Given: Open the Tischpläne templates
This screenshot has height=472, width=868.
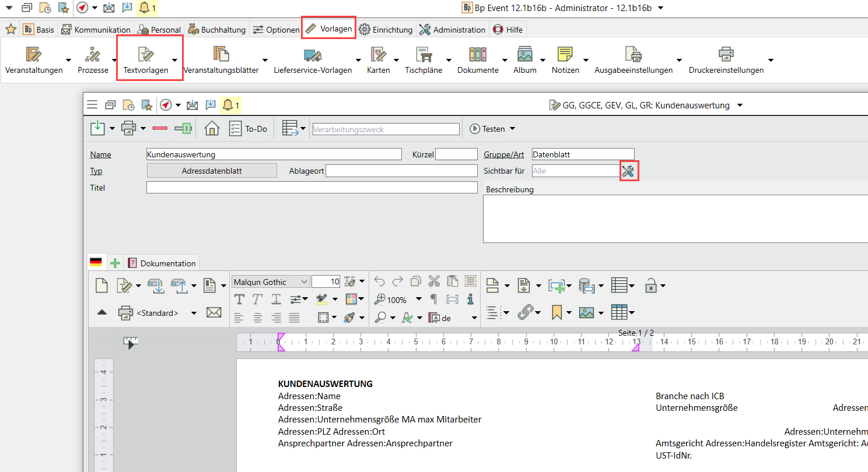Looking at the screenshot, I should click(x=423, y=59).
